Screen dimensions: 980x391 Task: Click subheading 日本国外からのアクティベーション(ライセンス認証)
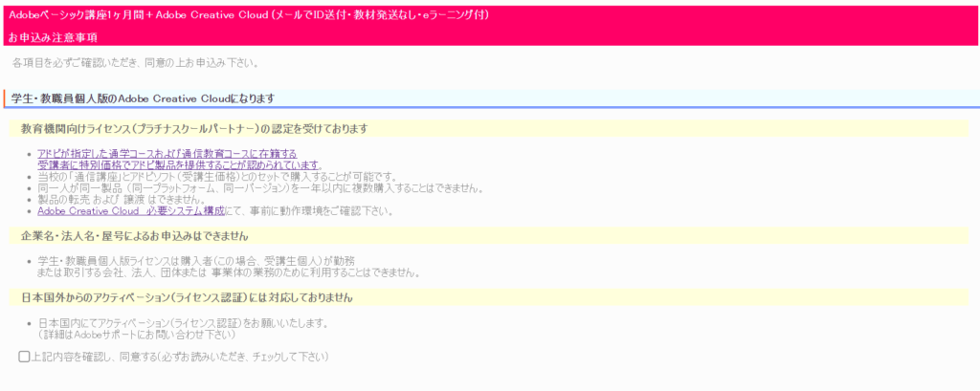tap(187, 298)
